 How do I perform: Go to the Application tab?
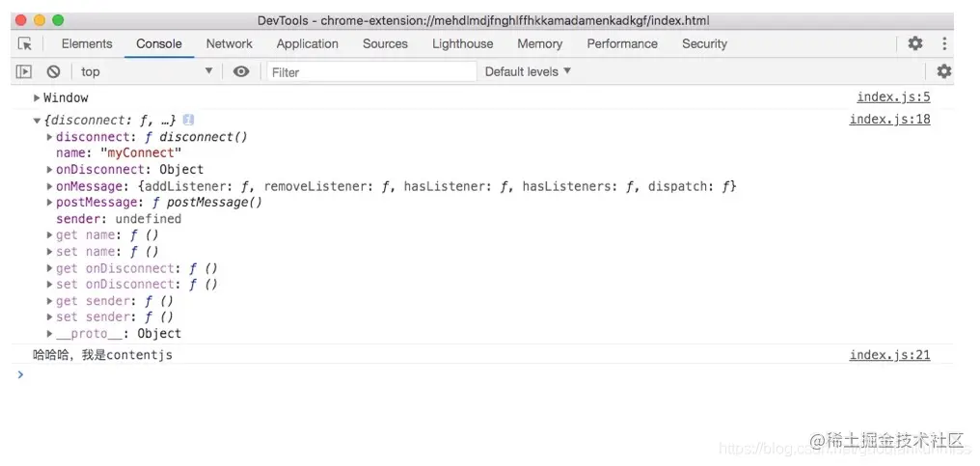pos(308,43)
